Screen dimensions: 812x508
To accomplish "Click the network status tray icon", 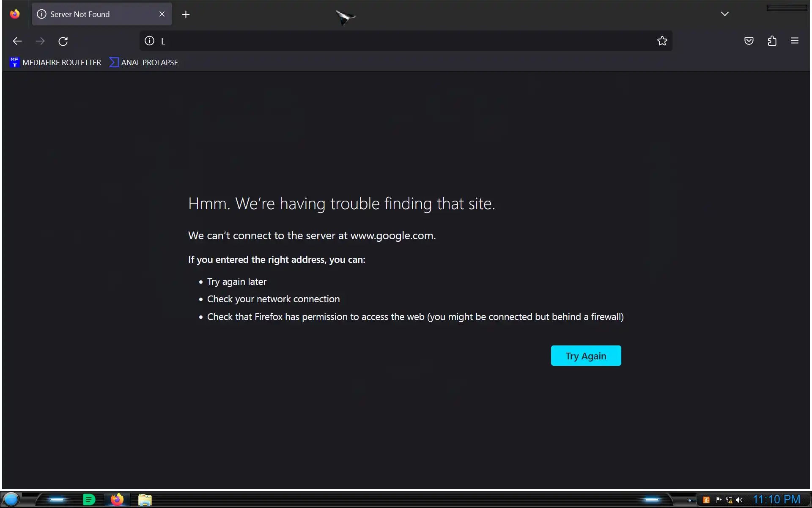I will click(729, 500).
